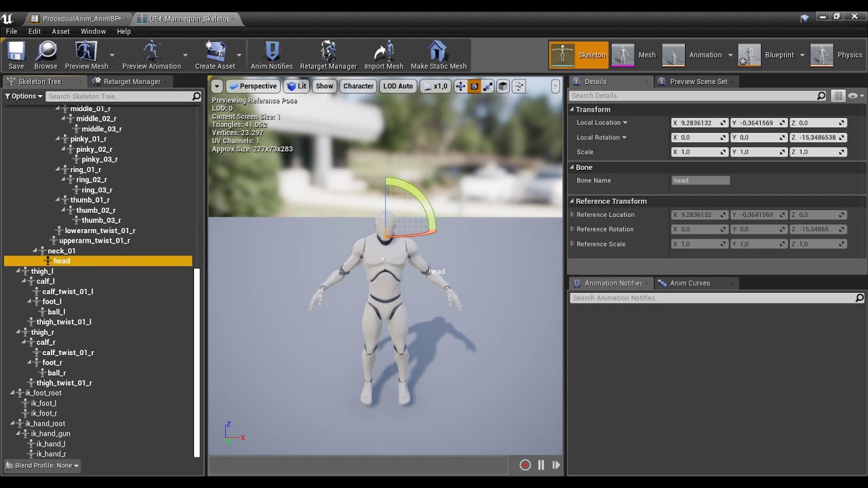This screenshot has width=868, height=488.
Task: Click the coordinate space cube icon
Action: click(503, 86)
